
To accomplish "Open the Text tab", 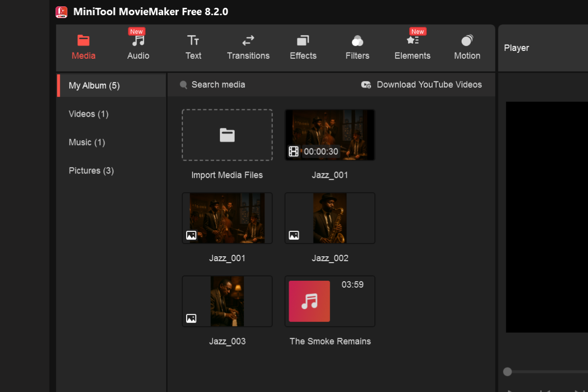I will [x=193, y=48].
